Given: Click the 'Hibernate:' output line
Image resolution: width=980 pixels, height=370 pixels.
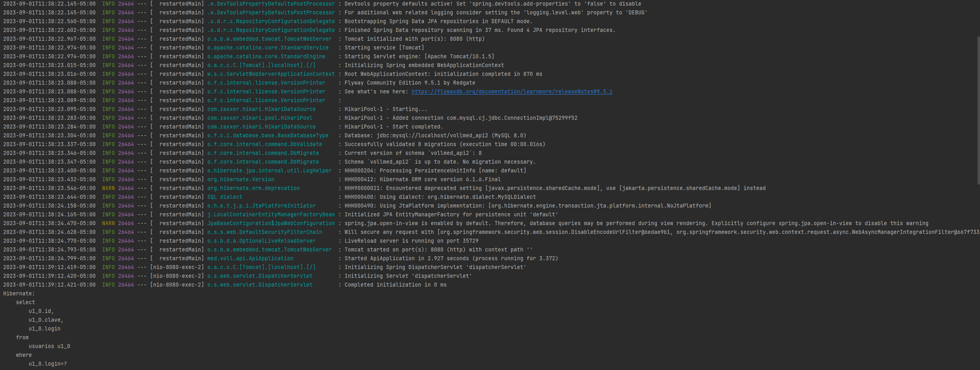Looking at the screenshot, I should (19, 294).
